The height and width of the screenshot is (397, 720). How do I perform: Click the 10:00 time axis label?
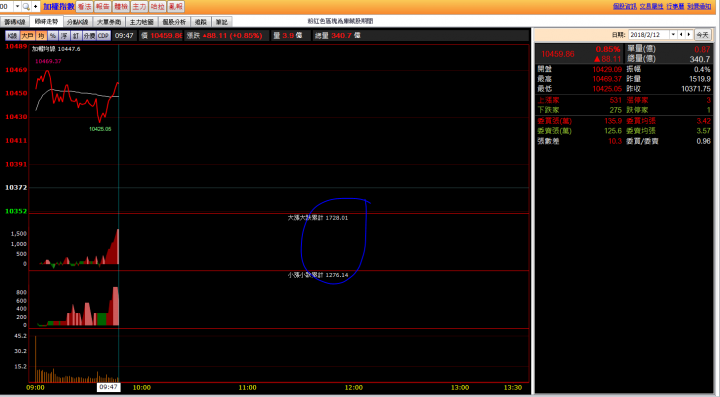click(141, 388)
